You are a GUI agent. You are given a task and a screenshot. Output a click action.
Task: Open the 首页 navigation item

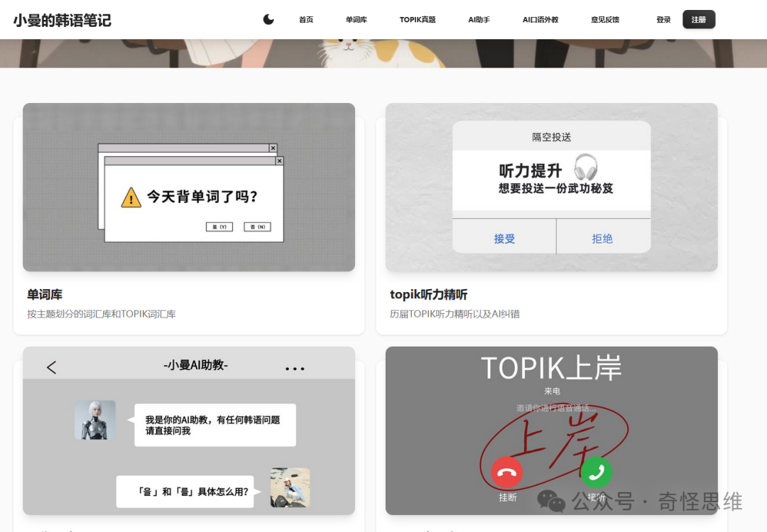click(306, 20)
